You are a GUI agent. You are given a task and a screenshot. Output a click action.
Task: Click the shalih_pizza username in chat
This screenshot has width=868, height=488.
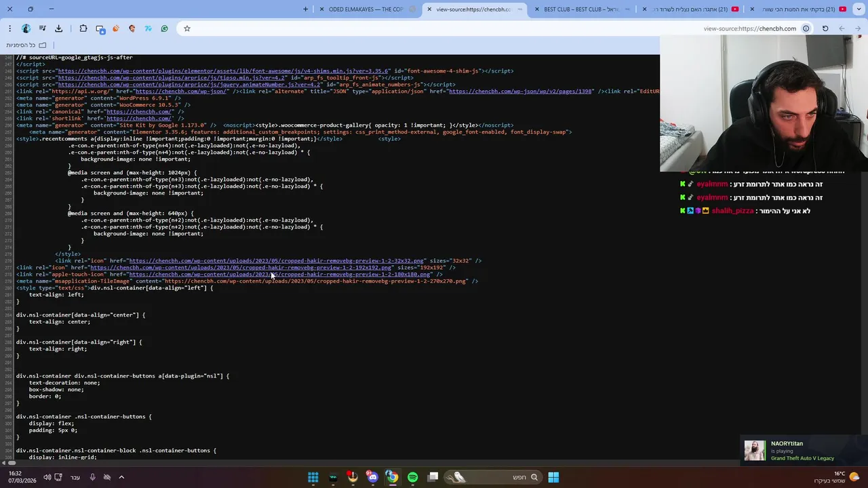click(732, 211)
